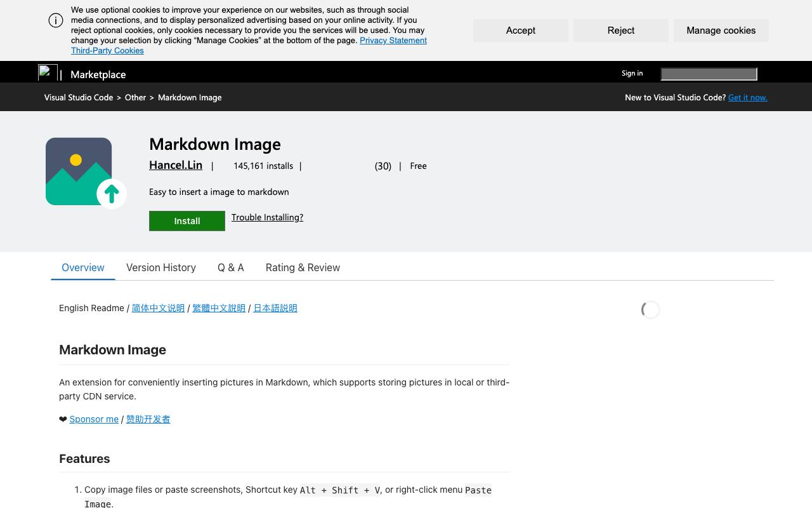The image size is (812, 508).
Task: Open the Rating & Review tab
Action: 303,268
